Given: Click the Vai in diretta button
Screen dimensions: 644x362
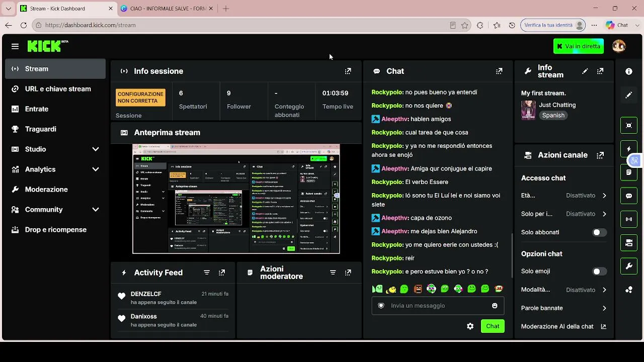Looking at the screenshot, I should pyautogui.click(x=579, y=46).
